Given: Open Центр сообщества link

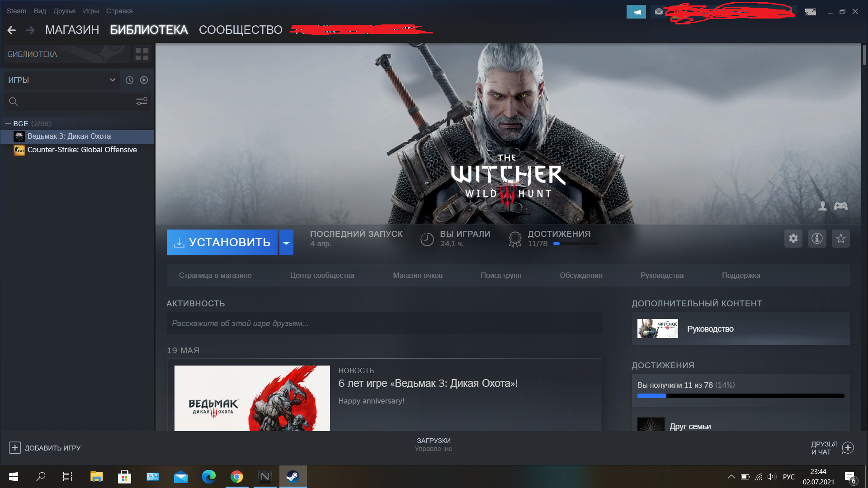Looking at the screenshot, I should coord(322,275).
